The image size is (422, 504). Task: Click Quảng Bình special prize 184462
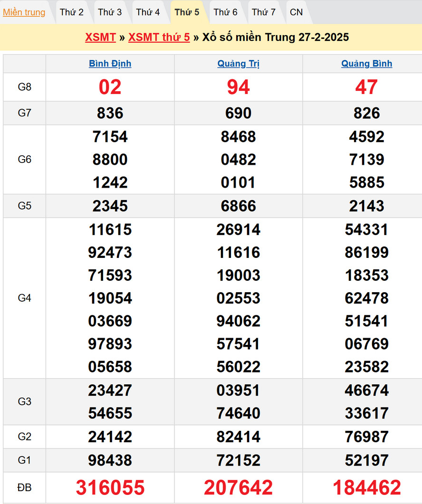click(x=367, y=487)
